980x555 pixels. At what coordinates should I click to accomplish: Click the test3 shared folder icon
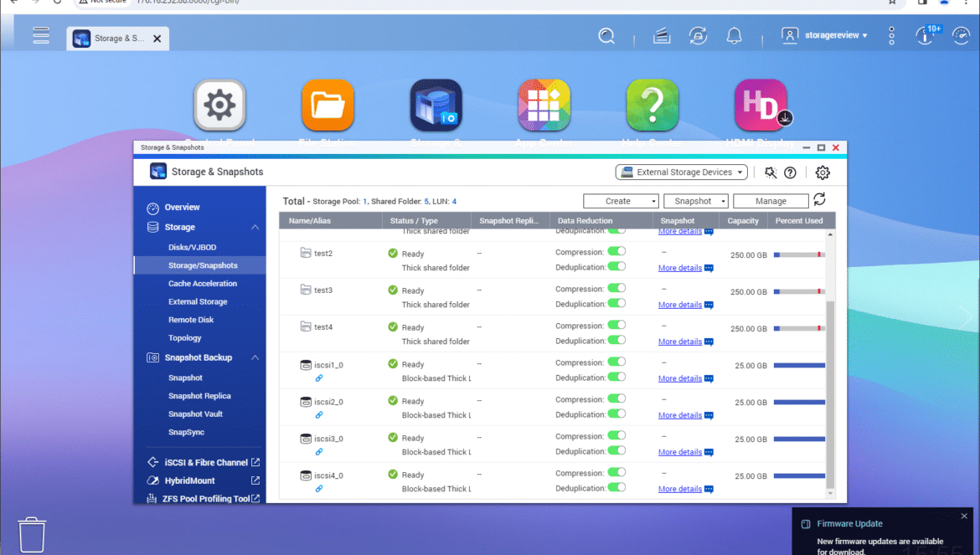(x=306, y=290)
